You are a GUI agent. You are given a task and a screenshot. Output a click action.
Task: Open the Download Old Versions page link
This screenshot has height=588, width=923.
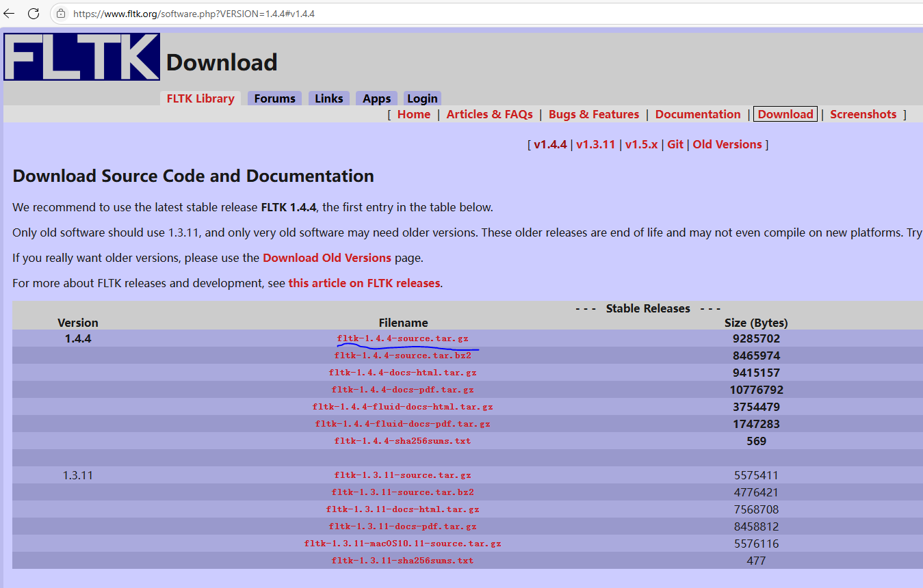[x=327, y=258]
